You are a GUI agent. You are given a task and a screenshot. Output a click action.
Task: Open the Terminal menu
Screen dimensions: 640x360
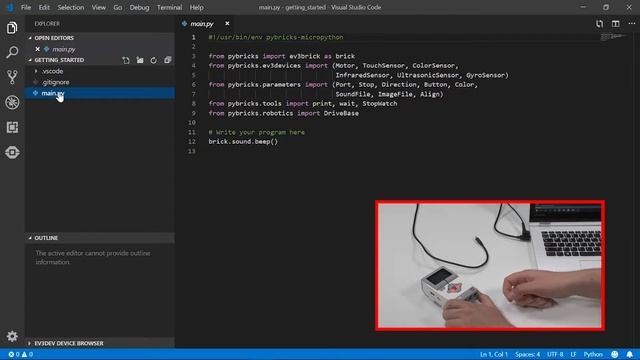[169, 7]
